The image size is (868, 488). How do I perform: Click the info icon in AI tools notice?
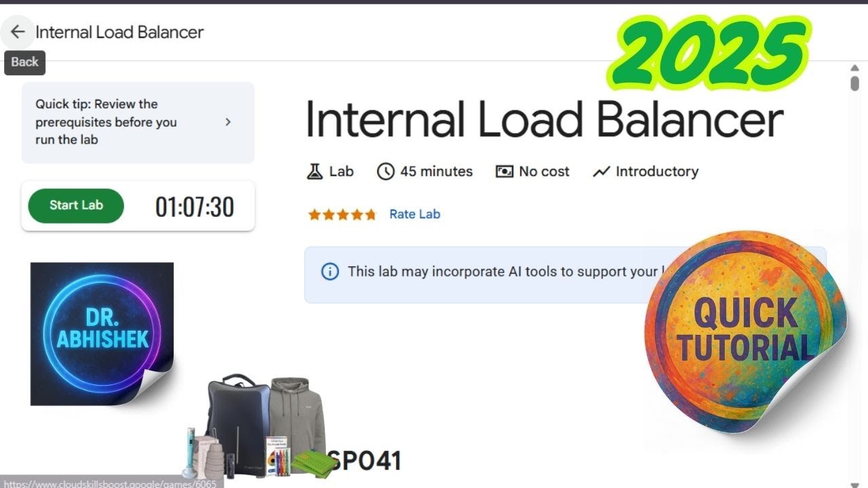pos(330,272)
